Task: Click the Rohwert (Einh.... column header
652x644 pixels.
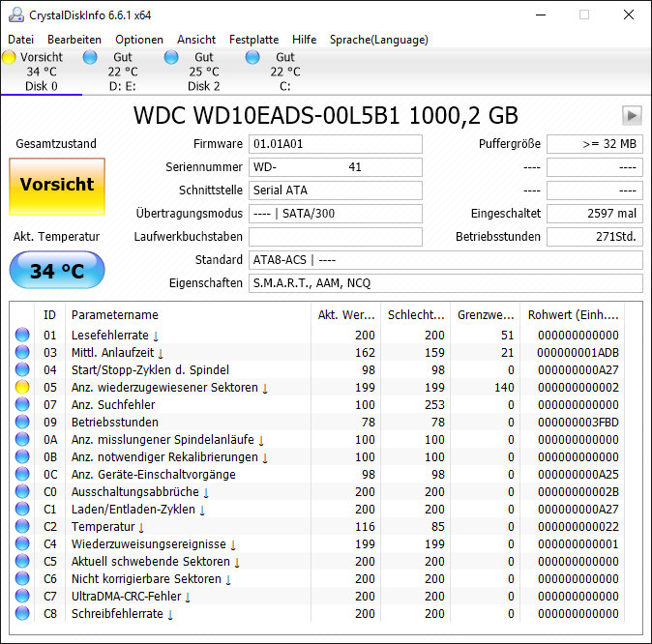Action: tap(573, 314)
